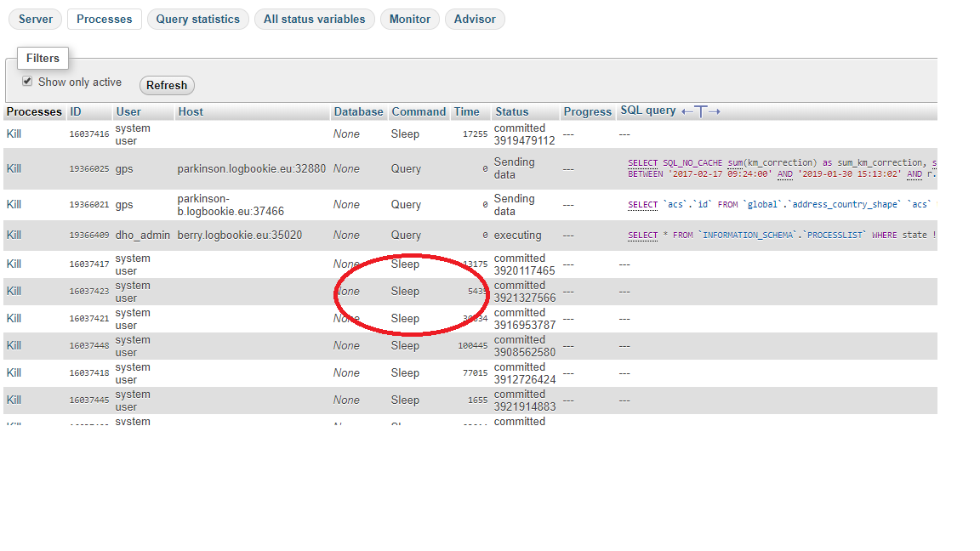Switch to the Processes tab

click(105, 20)
